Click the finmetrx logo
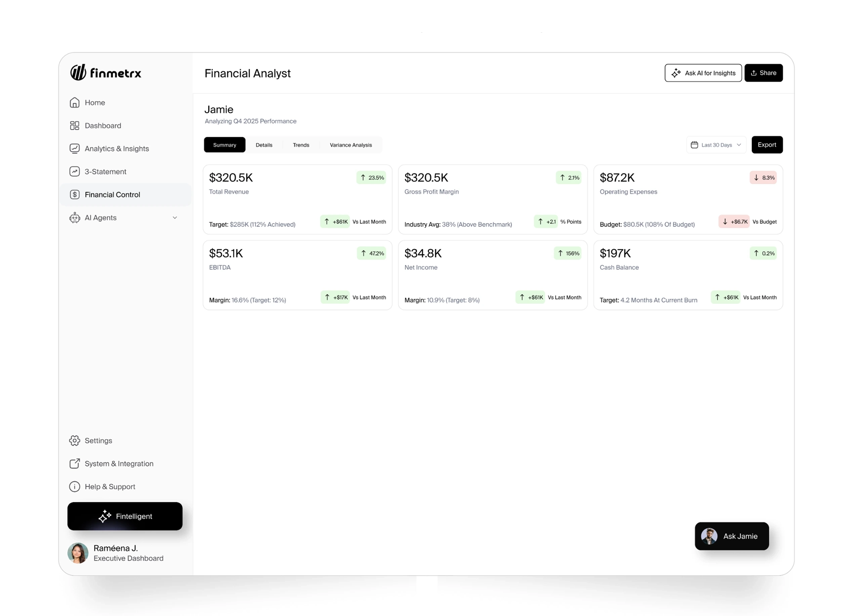Viewport: 853px width, 616px height. [106, 73]
